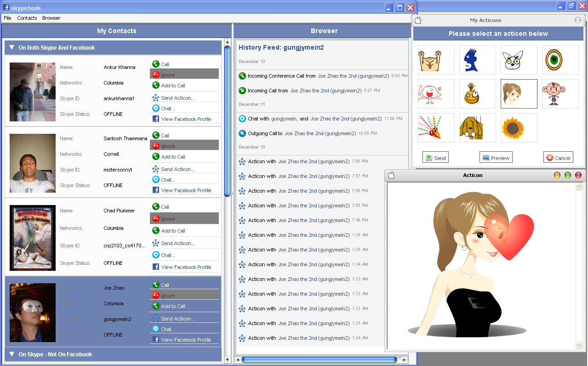The image size is (588, 366).
Task: Start Chat with Santosh Thammana
Action: coord(168,180)
